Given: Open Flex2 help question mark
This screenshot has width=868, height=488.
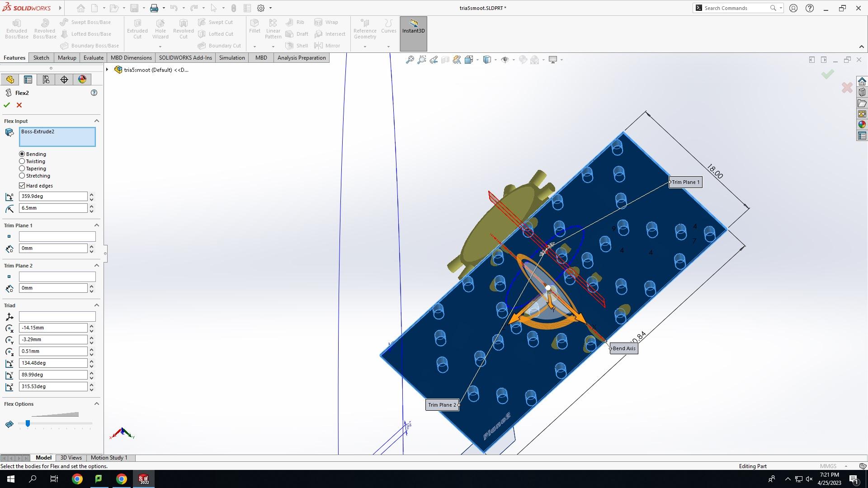Looking at the screenshot, I should point(94,93).
